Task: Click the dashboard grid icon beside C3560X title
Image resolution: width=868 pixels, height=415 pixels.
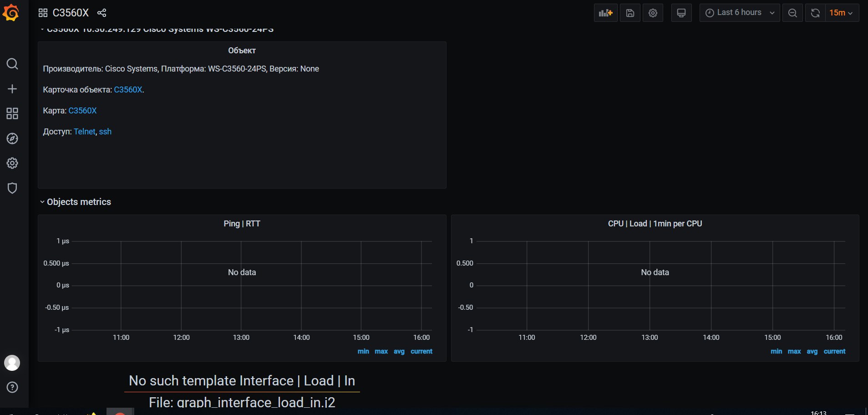Action: [43, 13]
